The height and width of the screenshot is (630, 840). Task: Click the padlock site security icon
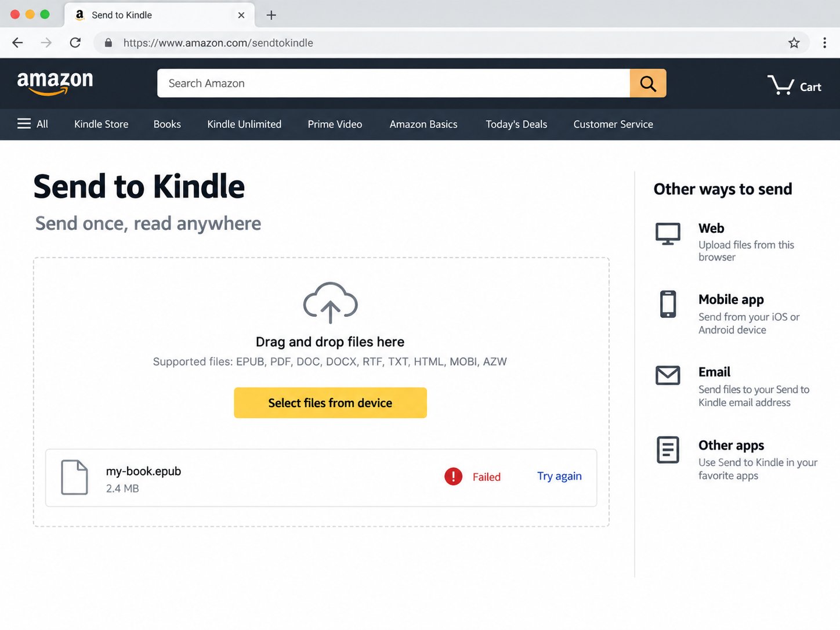coord(108,43)
